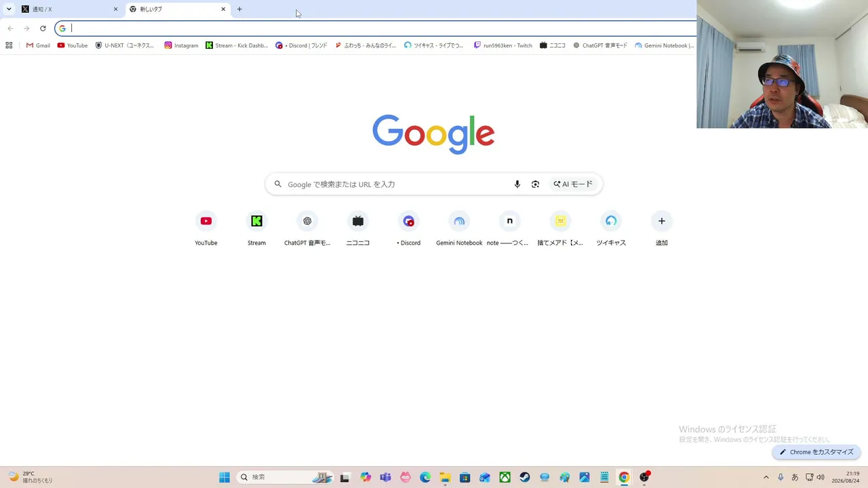Show hidden system tray icons

pyautogui.click(x=766, y=477)
